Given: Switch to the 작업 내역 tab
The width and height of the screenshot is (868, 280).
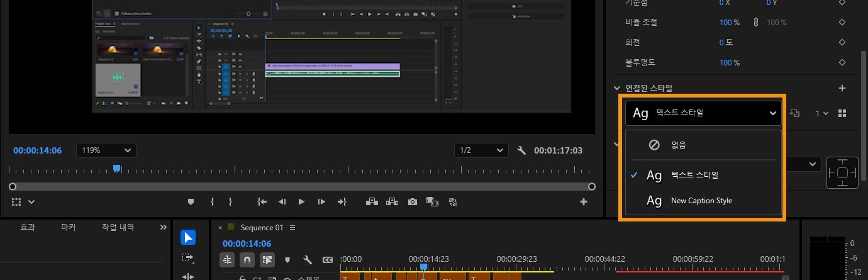Looking at the screenshot, I should pyautogui.click(x=118, y=227).
